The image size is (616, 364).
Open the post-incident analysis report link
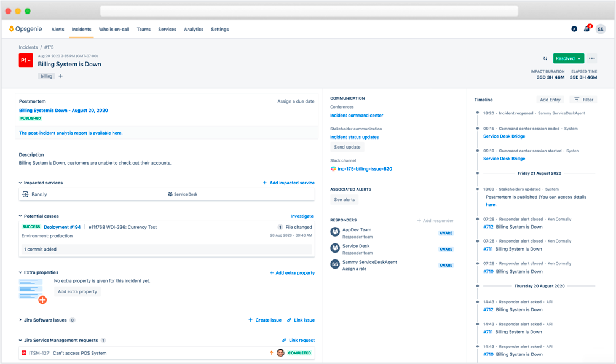point(71,133)
